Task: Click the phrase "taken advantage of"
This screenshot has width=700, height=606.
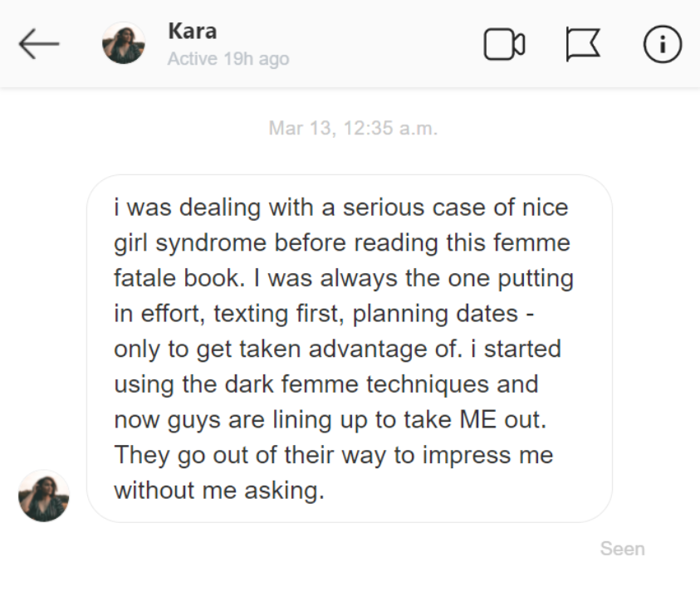Action: pos(340,349)
